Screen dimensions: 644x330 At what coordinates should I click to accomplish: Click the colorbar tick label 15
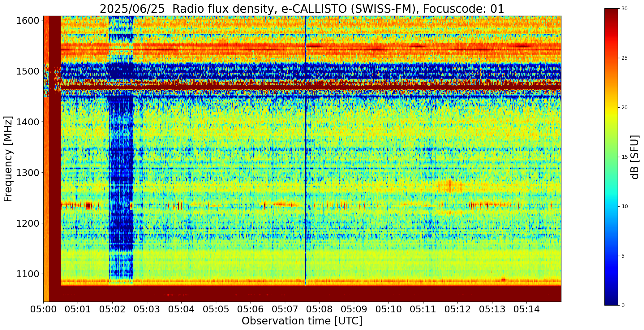[x=625, y=157]
